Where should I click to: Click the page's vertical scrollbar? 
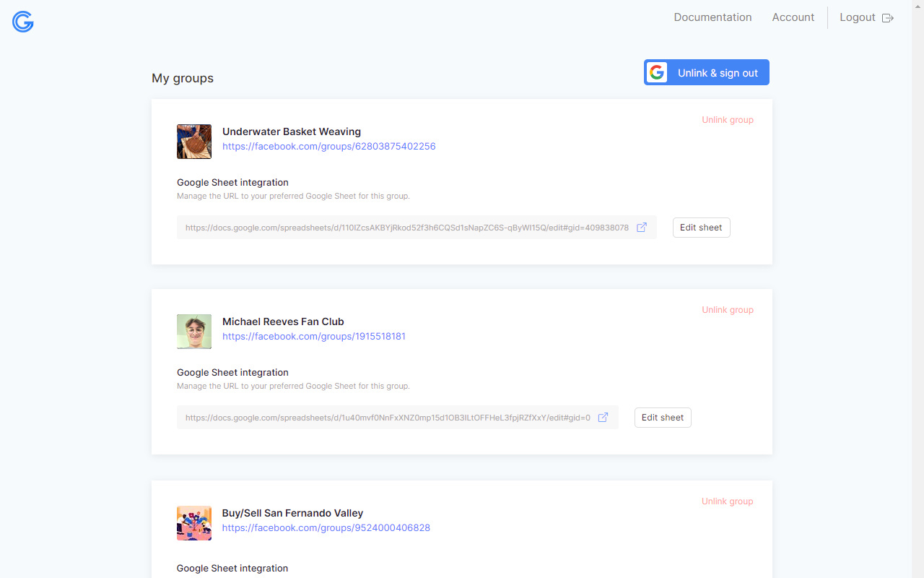pyautogui.click(x=918, y=289)
